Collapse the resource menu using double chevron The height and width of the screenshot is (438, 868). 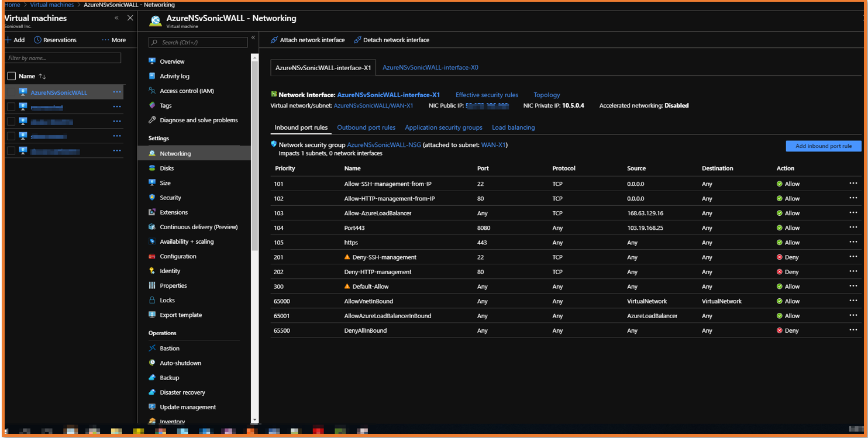tap(253, 37)
